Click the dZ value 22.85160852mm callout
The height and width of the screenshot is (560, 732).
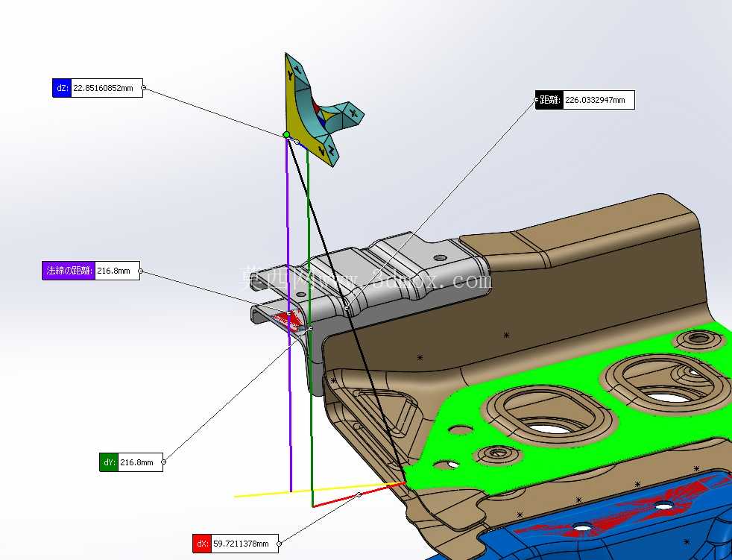[107, 88]
